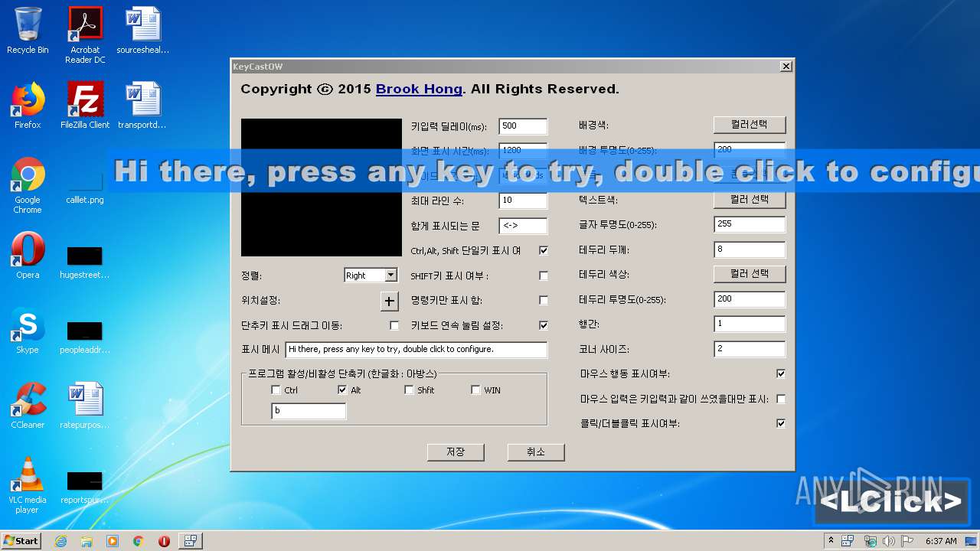This screenshot has width=980, height=551.
Task: Open the Action Center flag icon
Action: coord(906,541)
